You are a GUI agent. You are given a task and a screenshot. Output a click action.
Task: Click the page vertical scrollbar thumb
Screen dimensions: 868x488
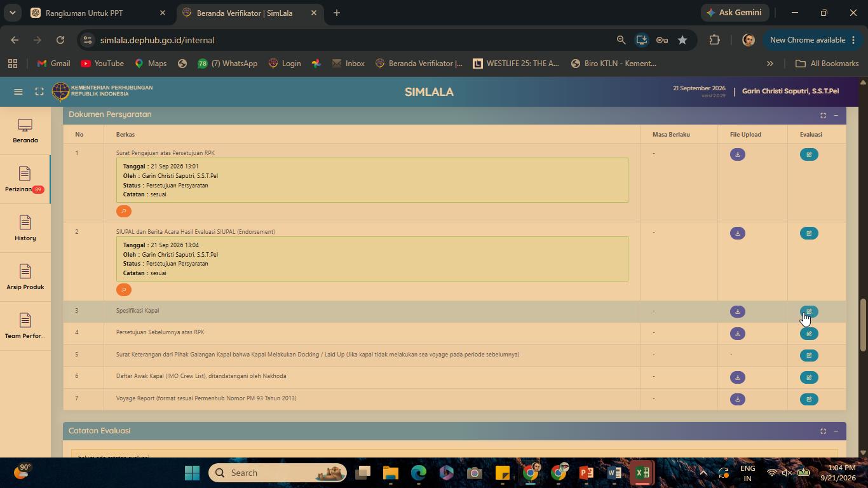tap(862, 325)
